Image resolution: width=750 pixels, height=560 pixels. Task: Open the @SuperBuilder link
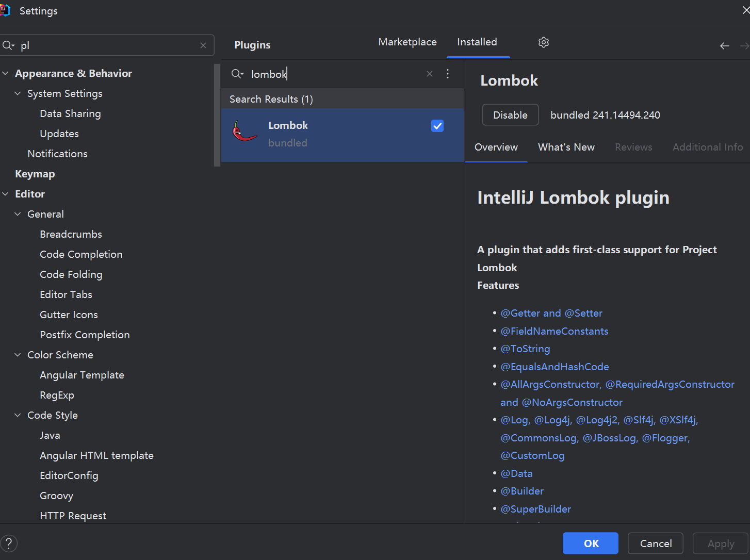tap(535, 509)
